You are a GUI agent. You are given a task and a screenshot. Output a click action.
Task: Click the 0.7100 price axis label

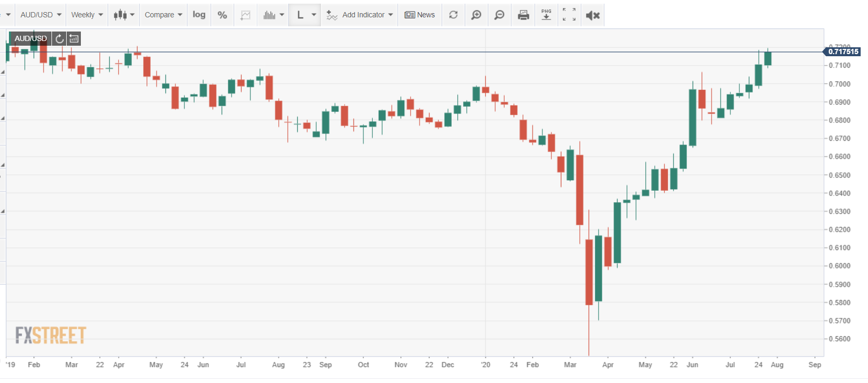[x=839, y=65]
